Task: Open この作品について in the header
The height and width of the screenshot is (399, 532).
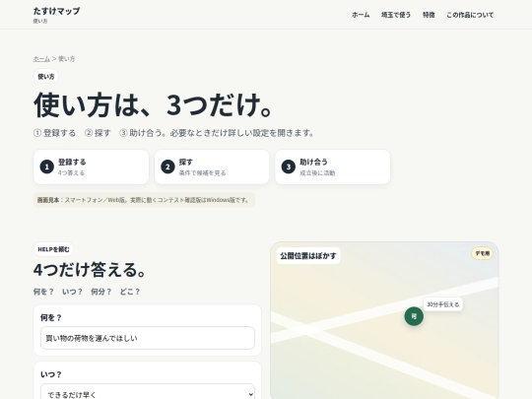Action: point(470,15)
